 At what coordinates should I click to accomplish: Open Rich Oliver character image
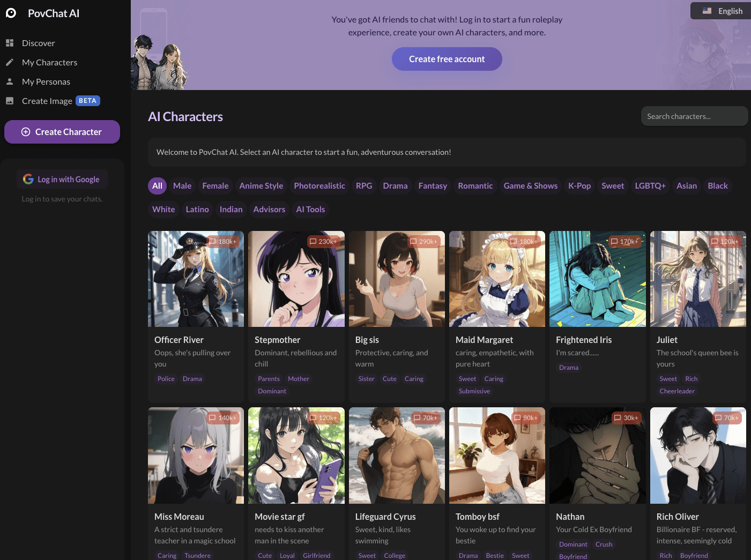pyautogui.click(x=698, y=456)
